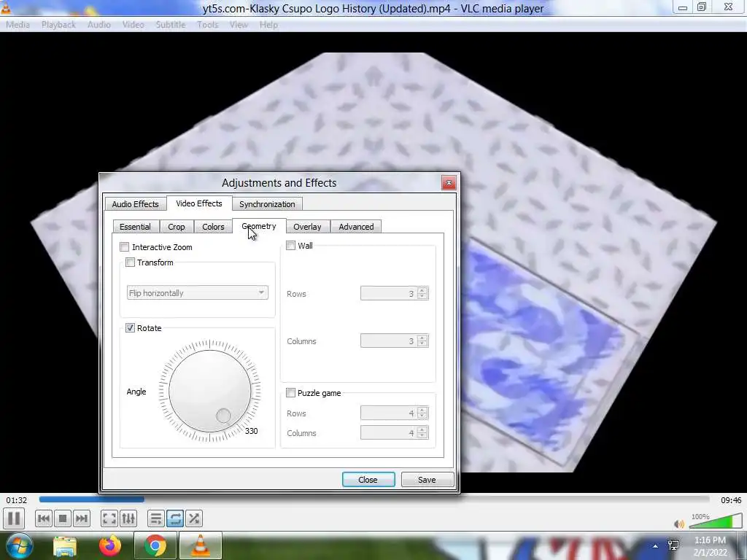Adjust the volume slider level

(715, 521)
